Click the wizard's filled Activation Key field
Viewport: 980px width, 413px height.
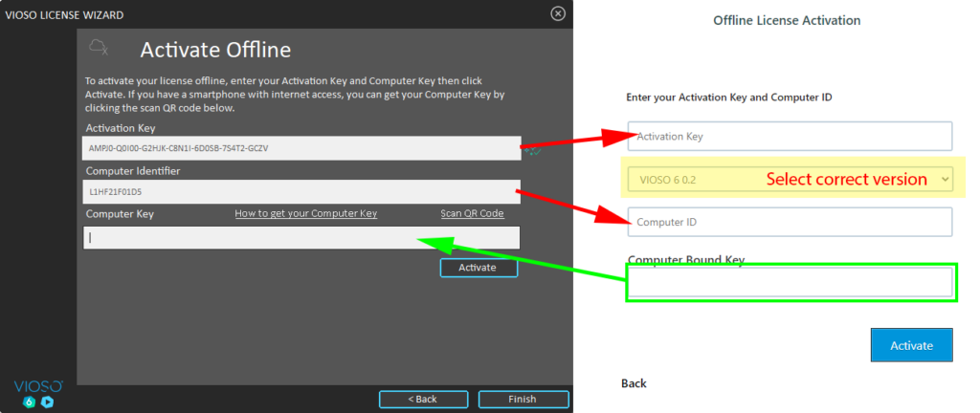(x=301, y=148)
